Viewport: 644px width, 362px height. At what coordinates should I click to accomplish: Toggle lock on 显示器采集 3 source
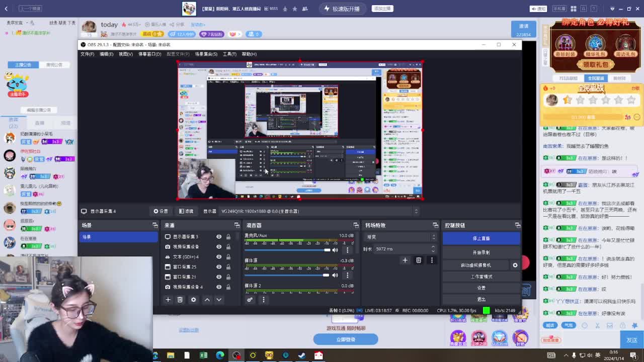pyautogui.click(x=228, y=237)
